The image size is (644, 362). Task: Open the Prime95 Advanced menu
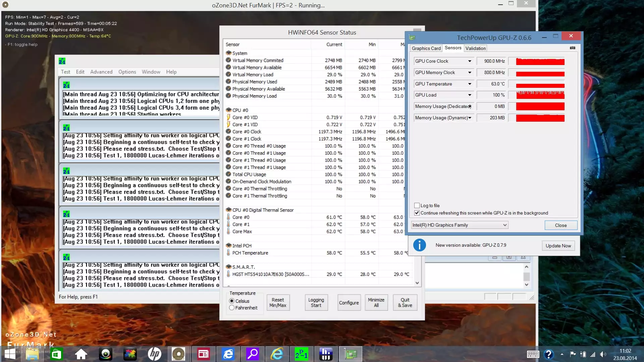pos(101,72)
